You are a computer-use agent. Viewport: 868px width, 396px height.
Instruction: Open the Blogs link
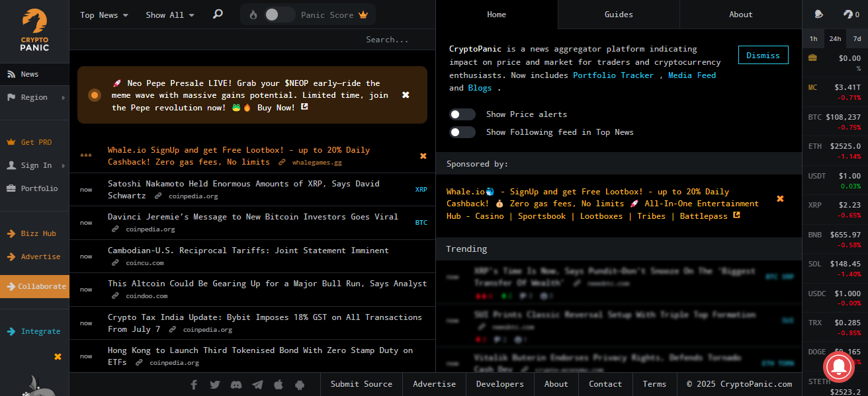tap(480, 88)
